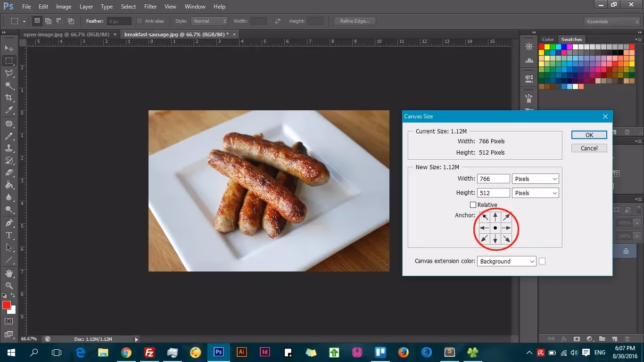This screenshot has width=644, height=362.
Task: Cancel the Canvas Size dialog
Action: pyautogui.click(x=588, y=148)
